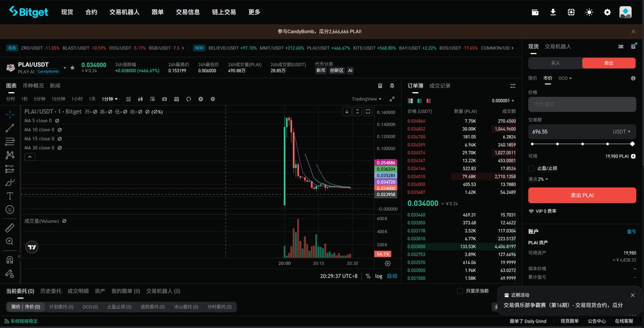Select the trend line drawing tool
Image resolution: width=644 pixels, height=328 pixels.
10,128
